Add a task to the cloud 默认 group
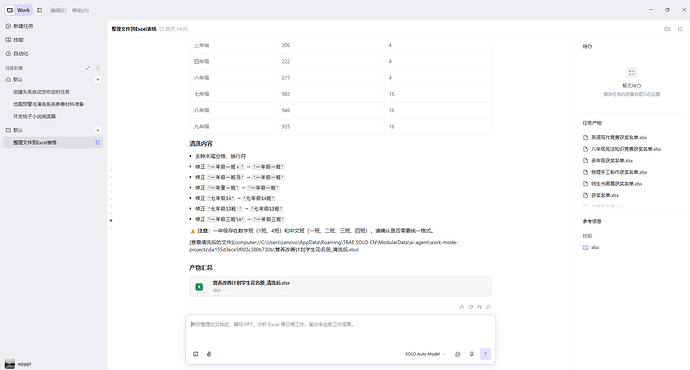Viewport: 690px width, 370px height. pyautogui.click(x=98, y=80)
